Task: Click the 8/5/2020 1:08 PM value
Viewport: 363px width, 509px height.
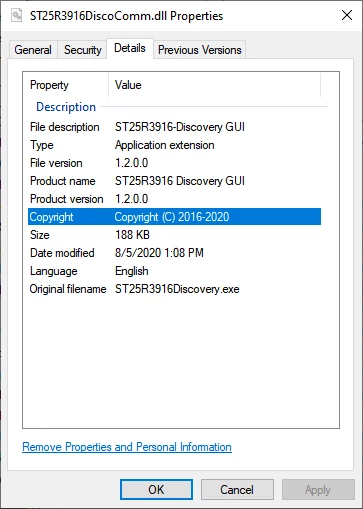Action: (159, 253)
